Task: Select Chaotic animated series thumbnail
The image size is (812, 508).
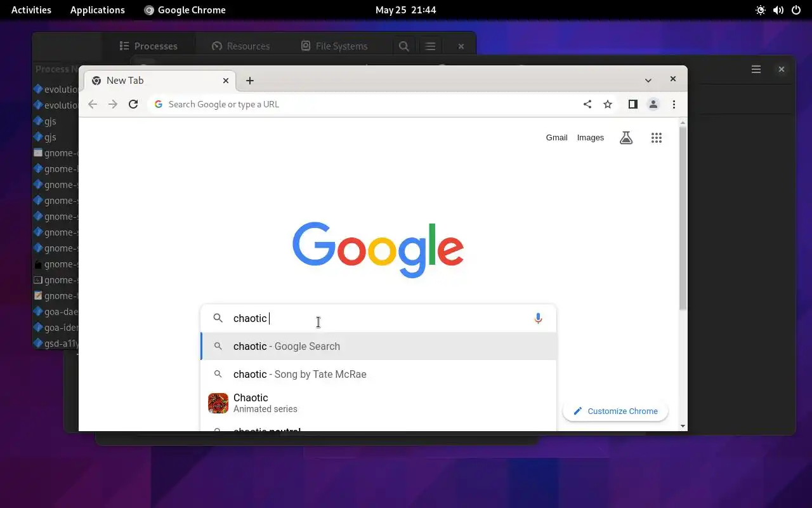Action: [x=218, y=403]
